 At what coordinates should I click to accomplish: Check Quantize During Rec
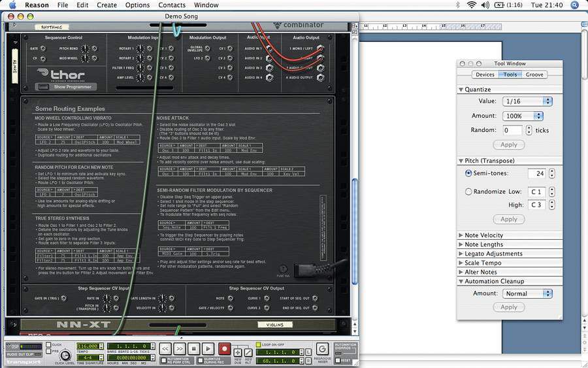pos(201,361)
